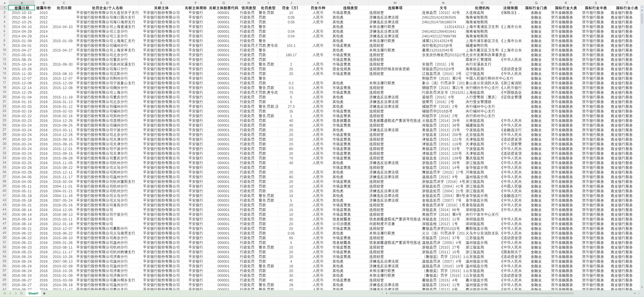Screen dimensions: 644x297
Task: Click the previous-sheet navigation arrow
Action: (x=10, y=293)
